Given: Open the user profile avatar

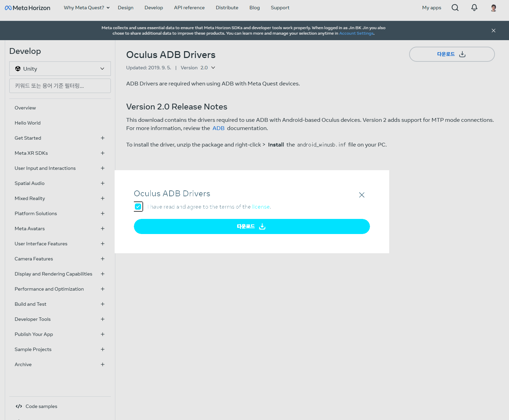Looking at the screenshot, I should 494,8.
